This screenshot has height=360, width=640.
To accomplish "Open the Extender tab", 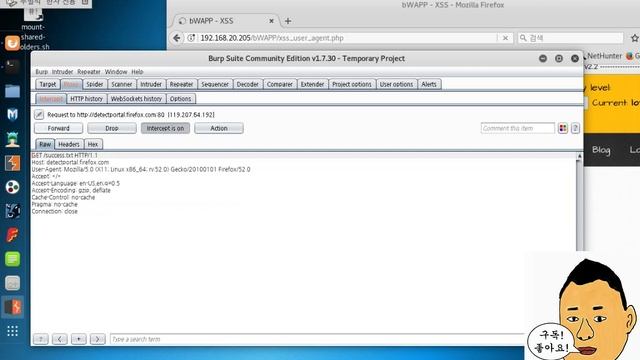I will click(x=312, y=84).
